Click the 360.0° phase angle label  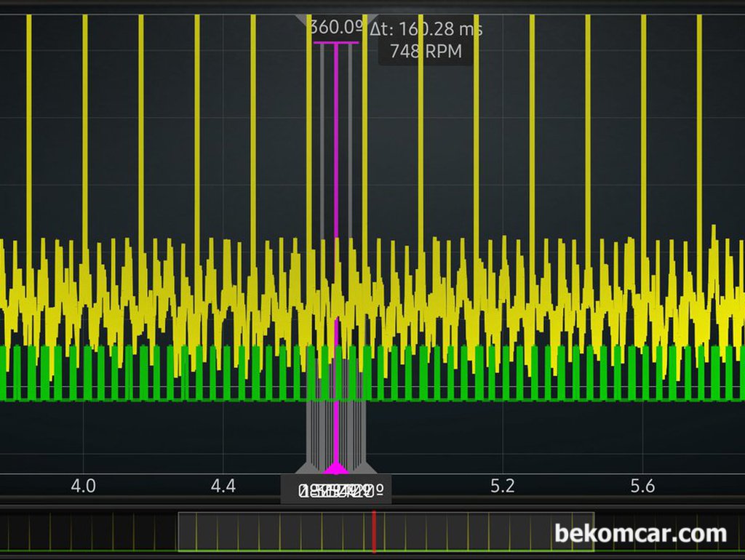click(x=336, y=28)
